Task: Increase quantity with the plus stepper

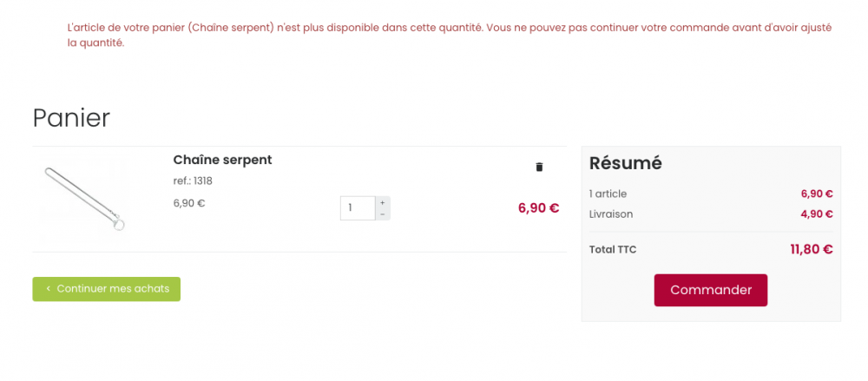Action: click(383, 202)
